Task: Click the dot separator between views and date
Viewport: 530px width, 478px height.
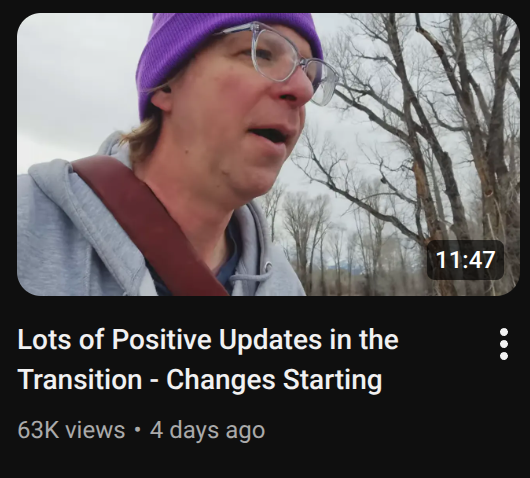Action: click(x=137, y=430)
